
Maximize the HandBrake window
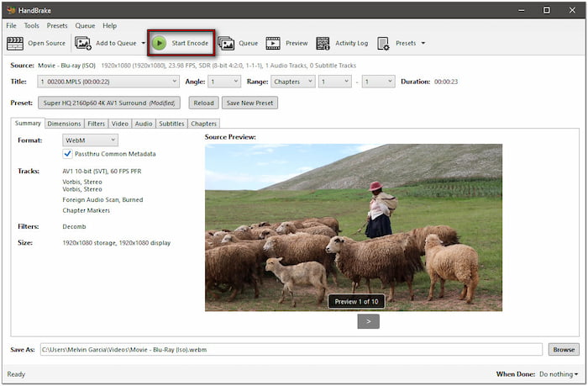(x=547, y=10)
